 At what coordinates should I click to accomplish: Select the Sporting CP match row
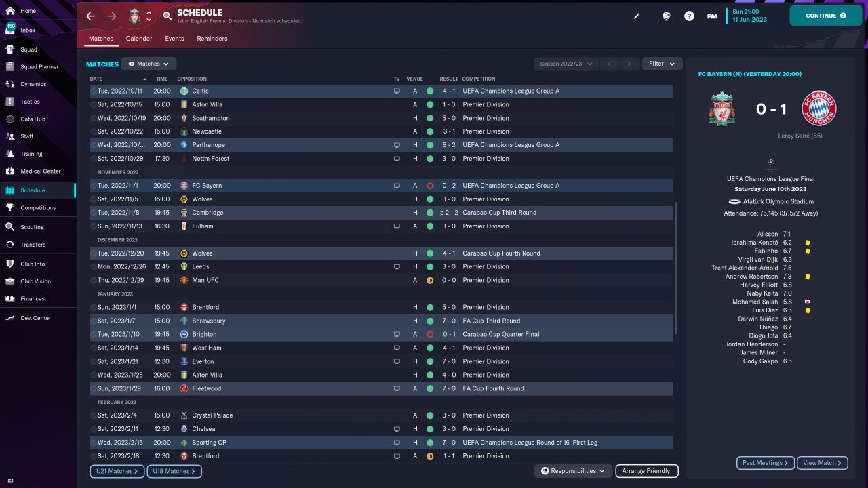pyautogui.click(x=381, y=443)
